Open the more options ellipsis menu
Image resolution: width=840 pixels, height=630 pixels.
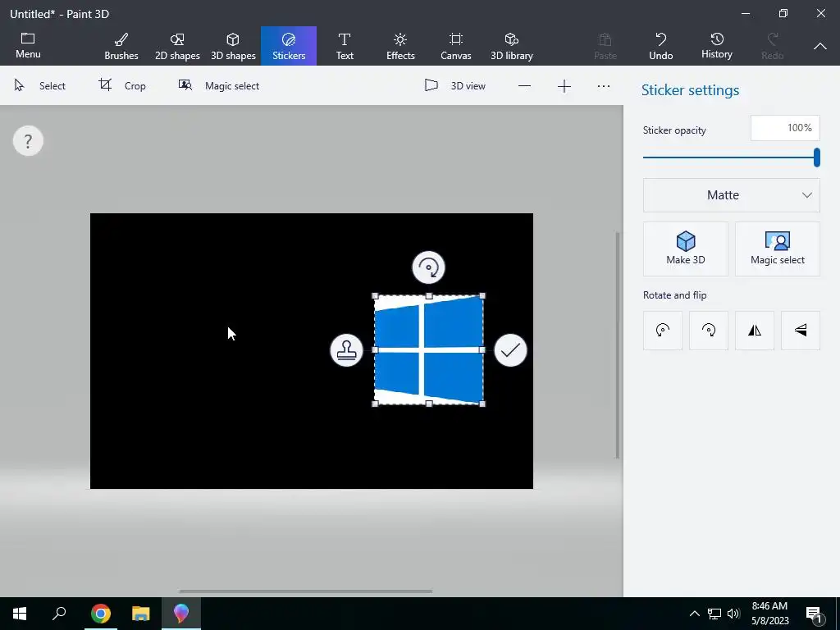pyautogui.click(x=603, y=85)
